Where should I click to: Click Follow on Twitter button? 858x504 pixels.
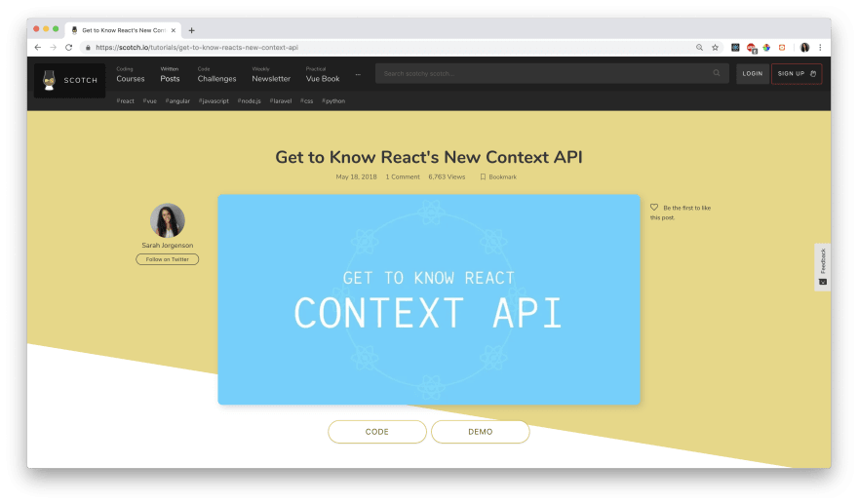click(168, 259)
